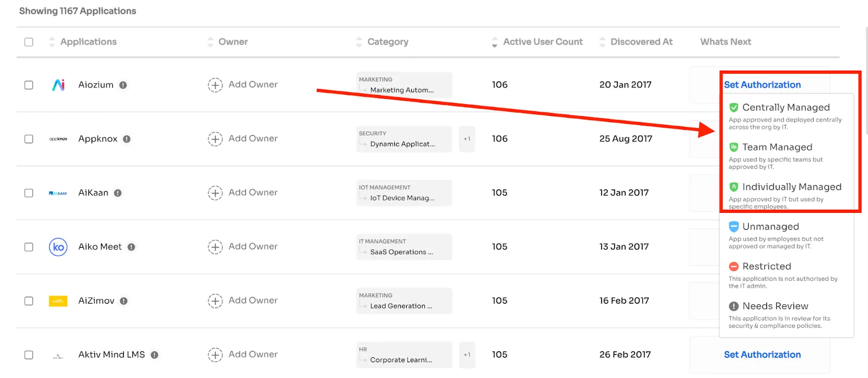This screenshot has width=868, height=378.
Task: Click the 20 Jan 2017 discovered date
Action: pyautogui.click(x=625, y=85)
